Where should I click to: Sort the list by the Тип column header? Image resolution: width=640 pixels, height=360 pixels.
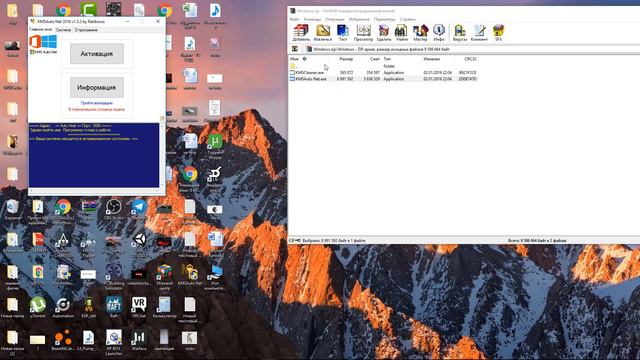387,59
